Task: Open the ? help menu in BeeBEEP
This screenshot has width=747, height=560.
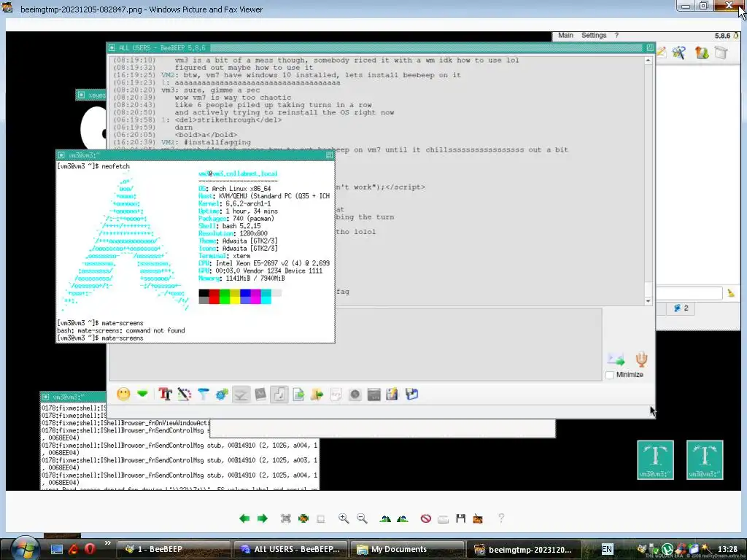Action: click(x=616, y=35)
